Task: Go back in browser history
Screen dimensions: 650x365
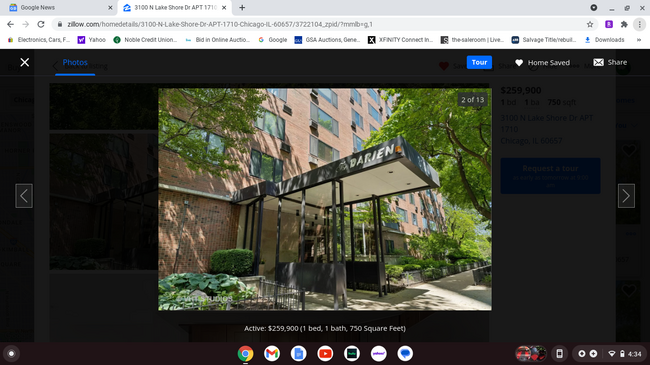Action: pos(10,24)
